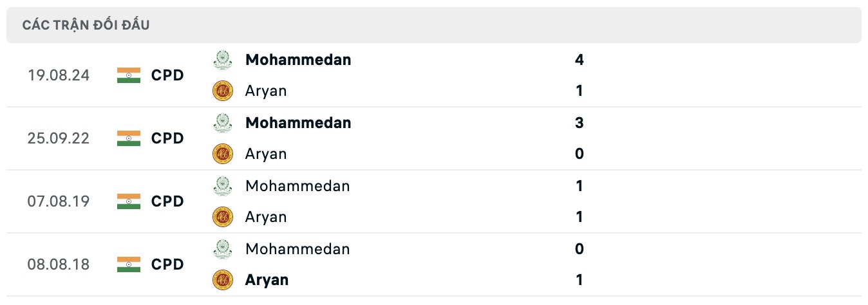This screenshot has height=305, width=868.
Task: Click Aryan crest in 19.08.24 match
Action: tap(222, 91)
